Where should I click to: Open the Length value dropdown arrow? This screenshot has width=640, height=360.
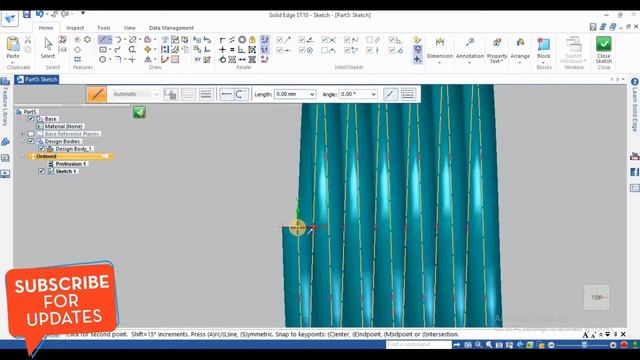tap(312, 94)
